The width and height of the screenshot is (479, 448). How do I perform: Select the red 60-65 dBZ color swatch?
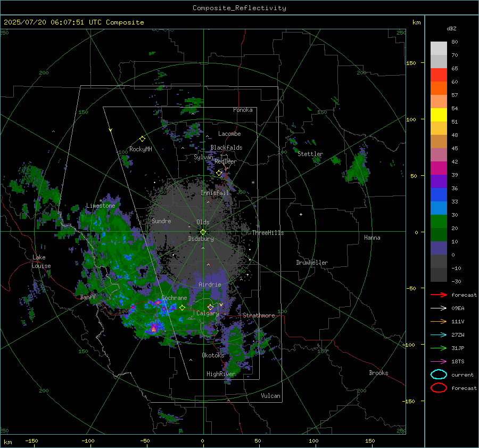tap(439, 75)
